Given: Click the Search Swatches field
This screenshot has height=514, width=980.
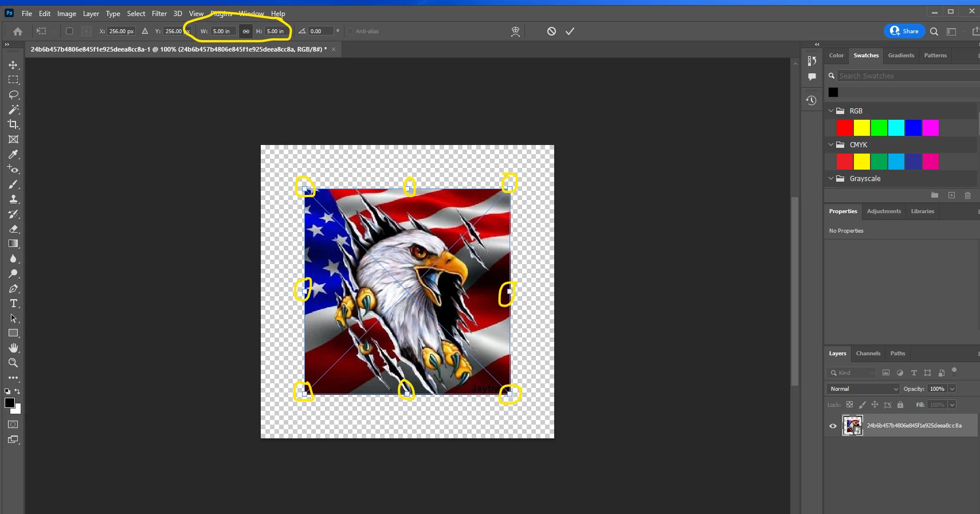Looking at the screenshot, I should coord(908,76).
